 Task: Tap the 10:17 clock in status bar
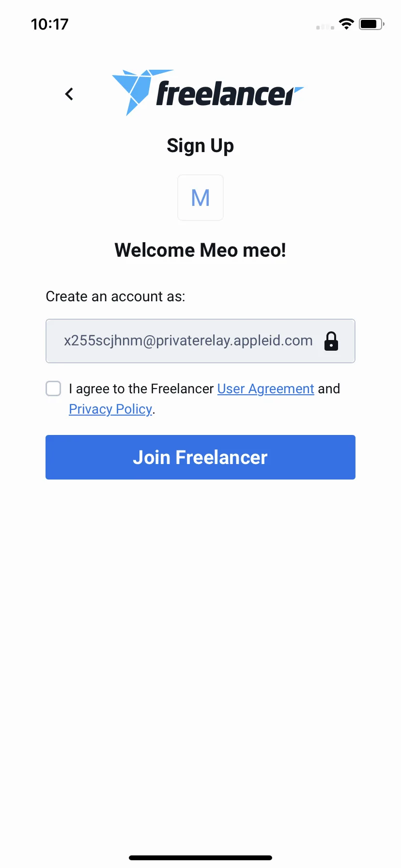(x=50, y=24)
